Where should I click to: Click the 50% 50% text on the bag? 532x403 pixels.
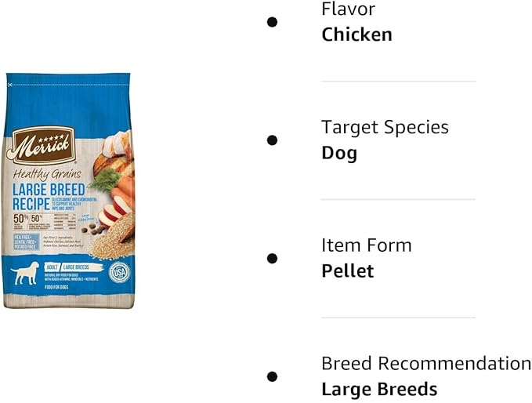point(25,219)
